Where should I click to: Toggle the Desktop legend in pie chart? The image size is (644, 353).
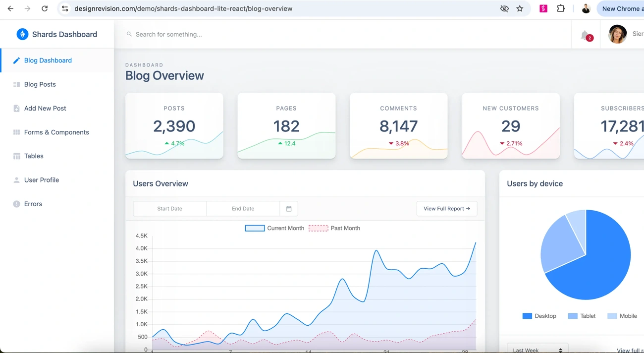[539, 316]
